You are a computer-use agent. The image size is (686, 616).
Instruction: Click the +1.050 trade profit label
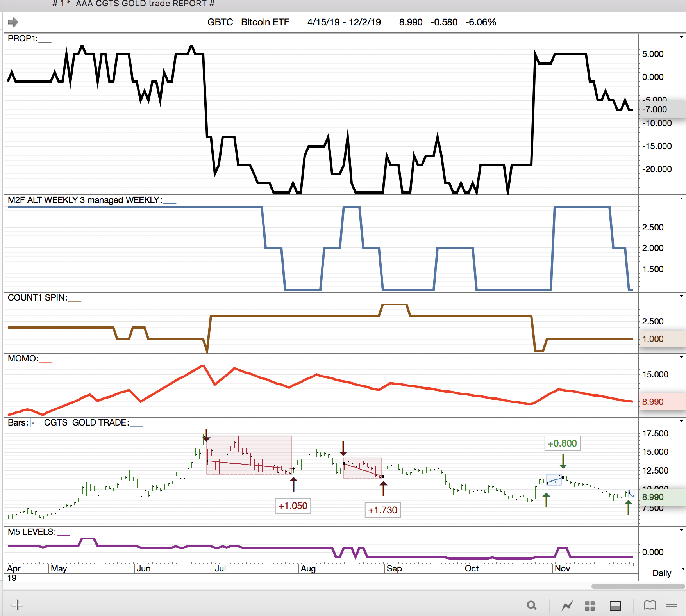click(293, 506)
